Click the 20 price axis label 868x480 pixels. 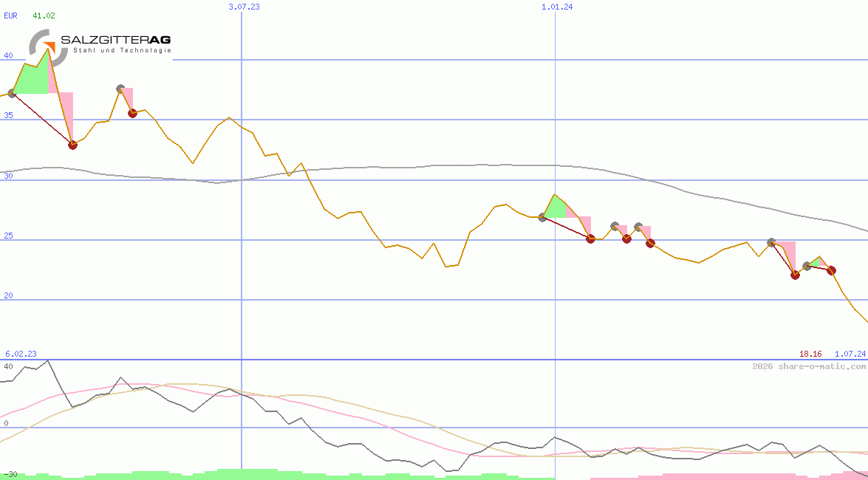(8, 295)
